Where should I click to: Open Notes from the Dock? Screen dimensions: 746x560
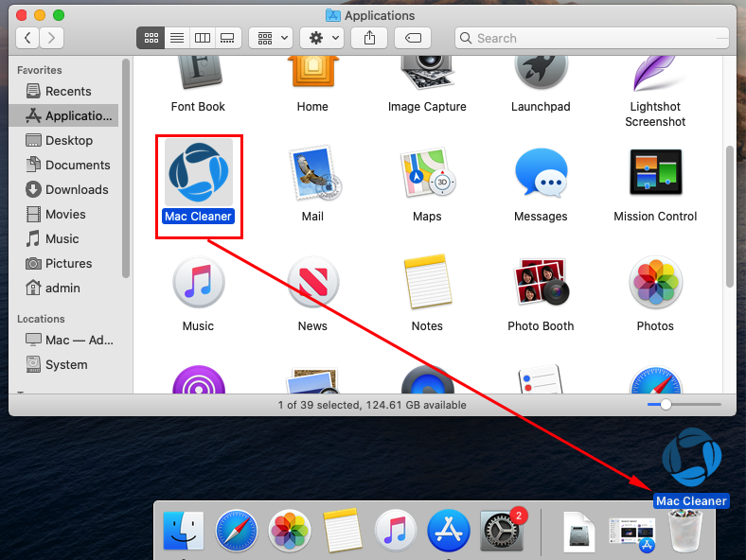pyautogui.click(x=342, y=531)
